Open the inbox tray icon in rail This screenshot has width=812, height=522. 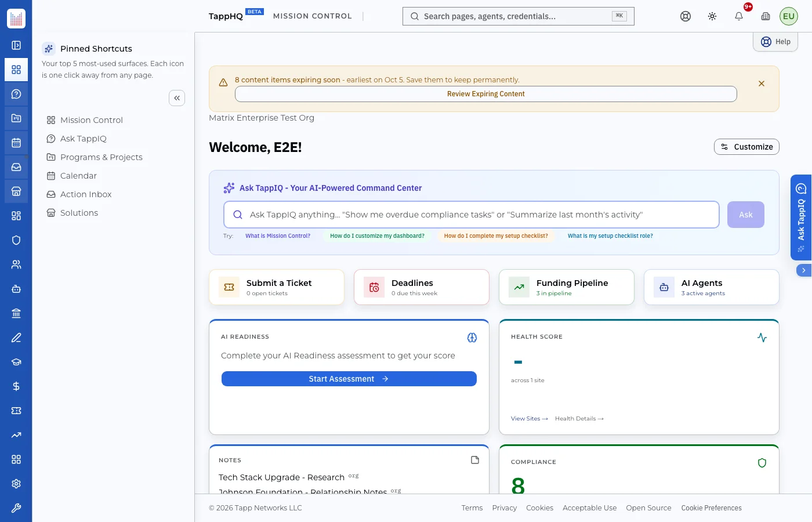[x=16, y=167]
